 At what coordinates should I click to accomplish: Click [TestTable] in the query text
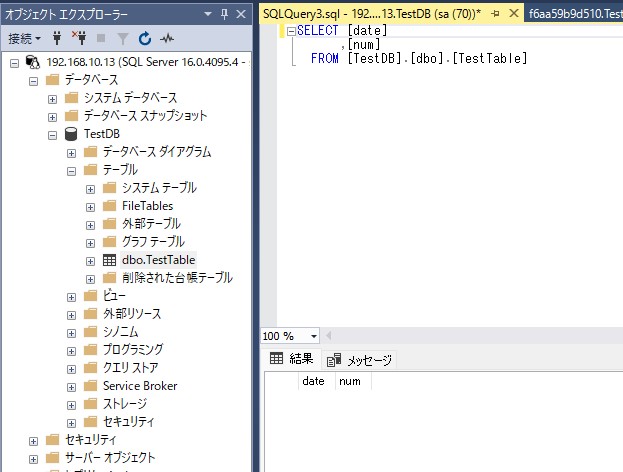pos(490,58)
